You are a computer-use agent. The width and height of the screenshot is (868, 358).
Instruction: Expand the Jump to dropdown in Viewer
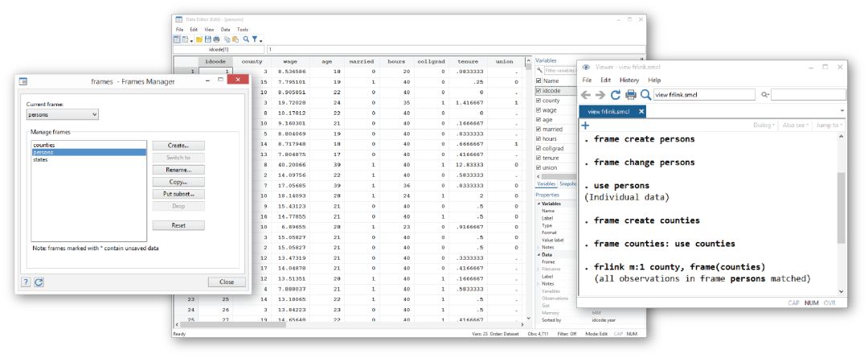click(x=829, y=126)
